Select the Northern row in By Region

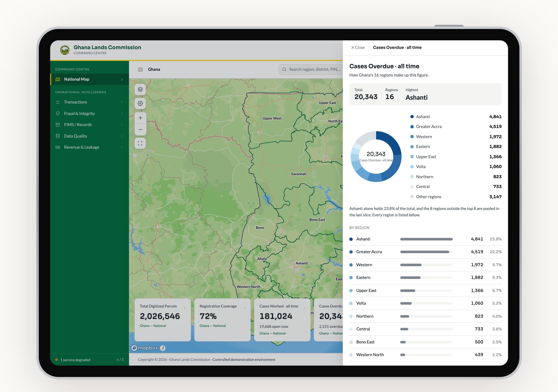click(425, 316)
